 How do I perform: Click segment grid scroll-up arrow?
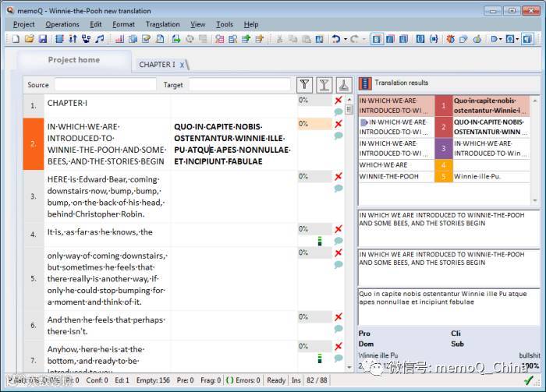(x=349, y=100)
